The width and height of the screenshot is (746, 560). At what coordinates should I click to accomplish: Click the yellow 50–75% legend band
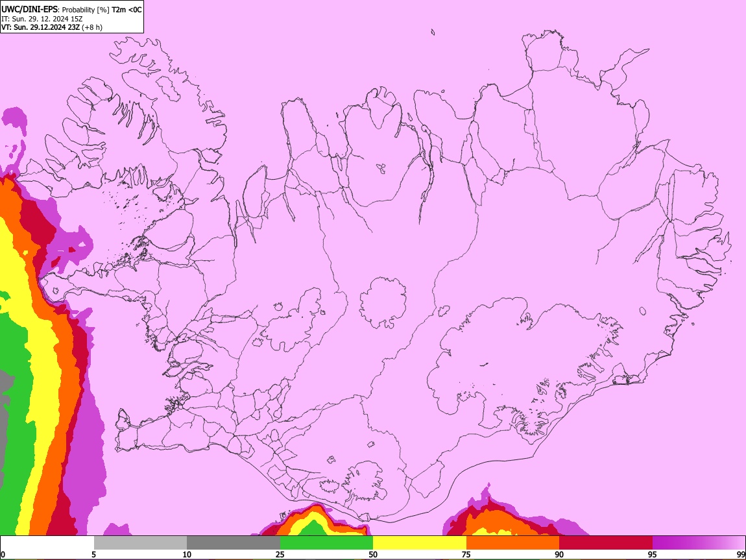click(x=420, y=543)
